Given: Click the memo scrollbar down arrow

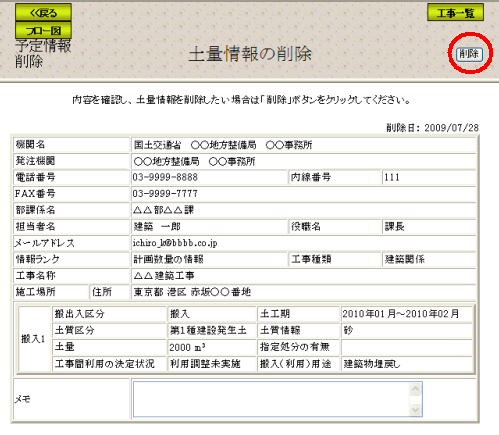Looking at the screenshot, I should (415, 409).
